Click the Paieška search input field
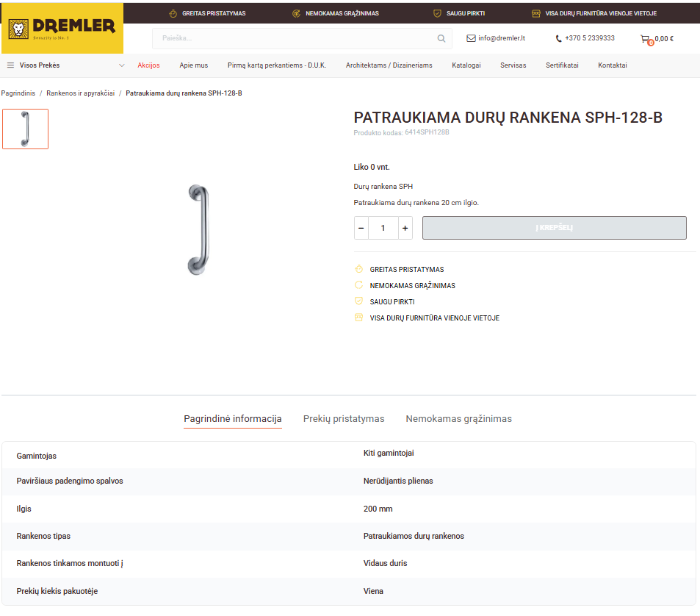Image resolution: width=700 pixels, height=616 pixels. [x=294, y=38]
